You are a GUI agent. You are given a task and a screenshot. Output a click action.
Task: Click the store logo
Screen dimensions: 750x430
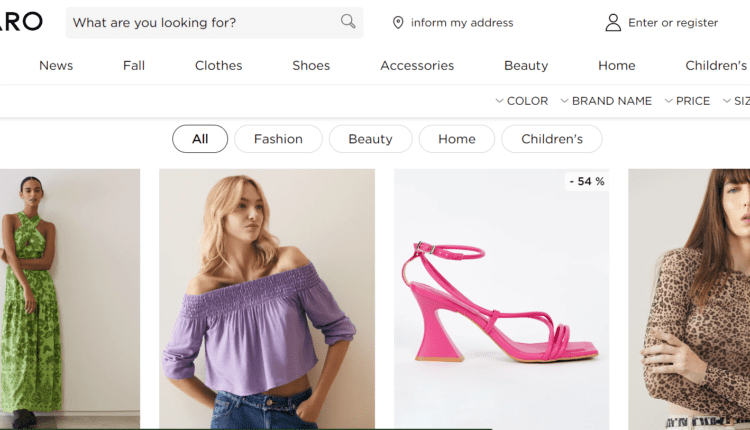pyautogui.click(x=20, y=22)
